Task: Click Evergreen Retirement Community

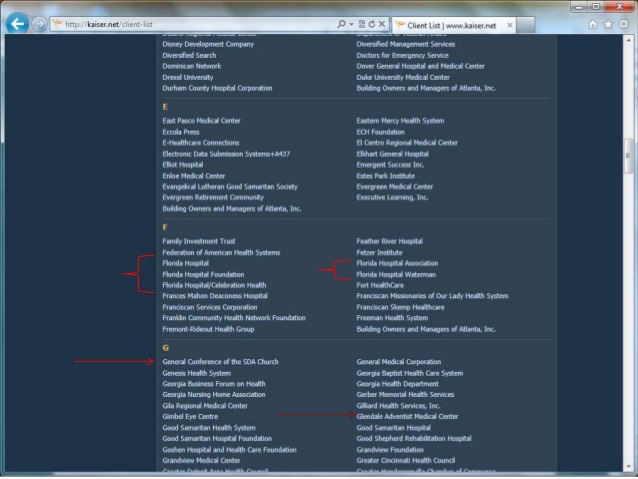Action: tap(213, 197)
